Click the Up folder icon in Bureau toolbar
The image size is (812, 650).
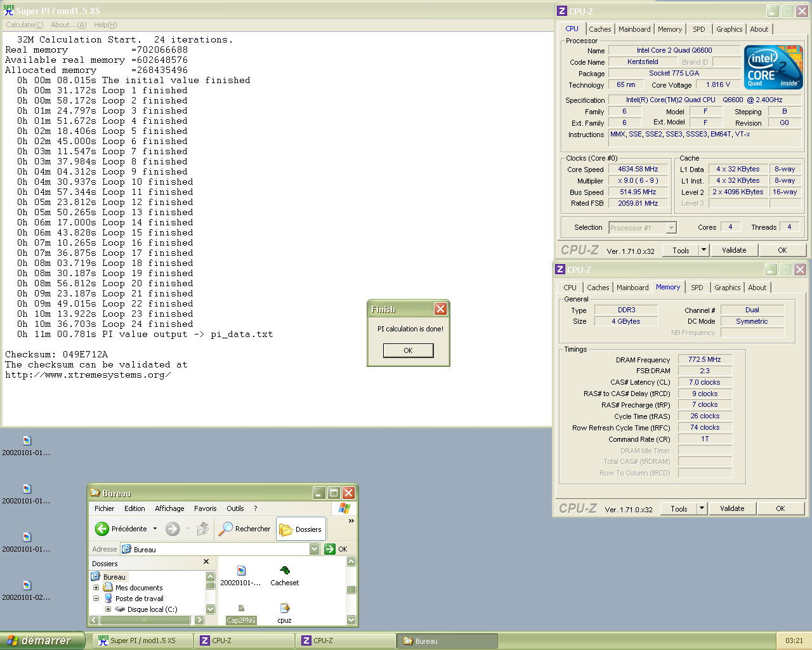tap(203, 529)
